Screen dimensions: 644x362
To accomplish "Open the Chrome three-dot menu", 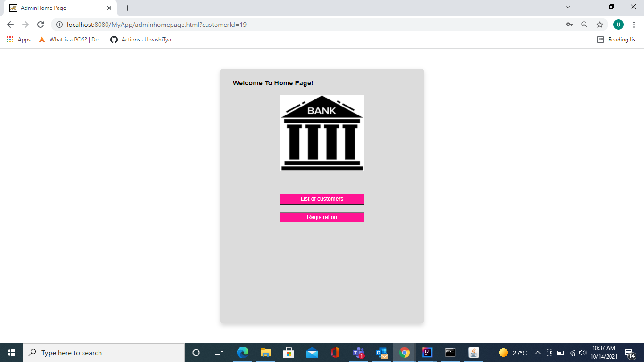I will (634, 24).
